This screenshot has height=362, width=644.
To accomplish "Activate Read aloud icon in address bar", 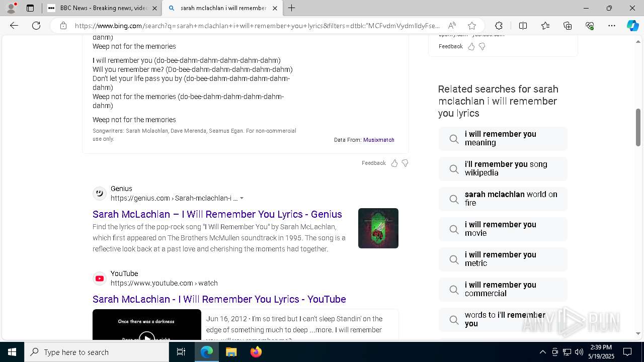I will (x=452, y=26).
